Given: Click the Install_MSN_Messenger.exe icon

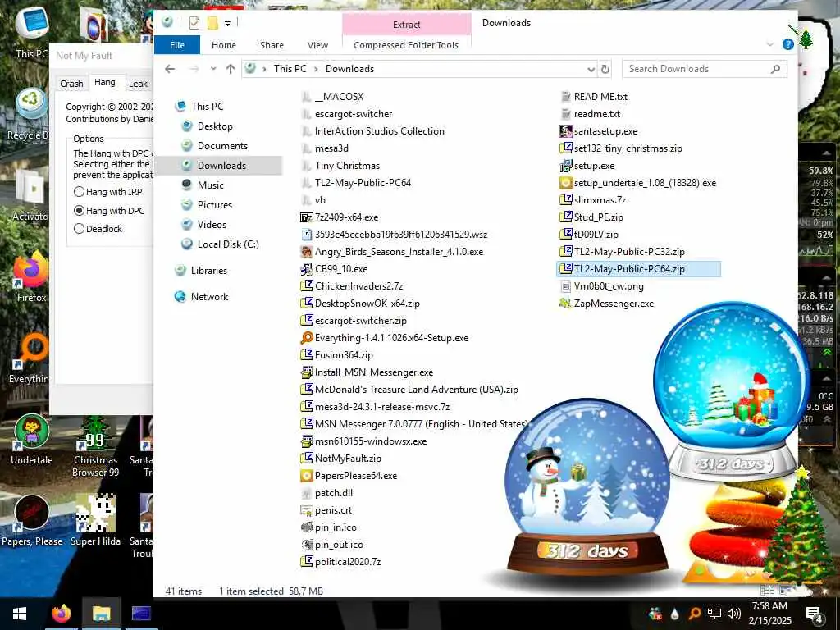Looking at the screenshot, I should pos(307,372).
